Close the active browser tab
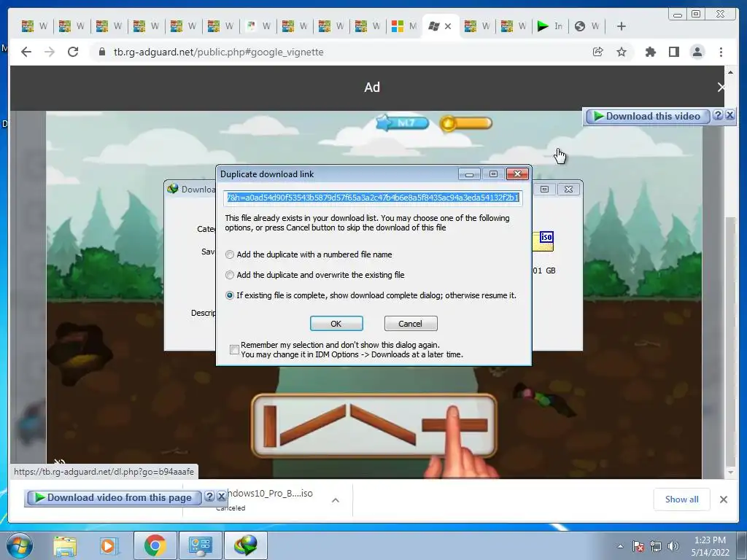747x560 pixels. click(x=448, y=27)
